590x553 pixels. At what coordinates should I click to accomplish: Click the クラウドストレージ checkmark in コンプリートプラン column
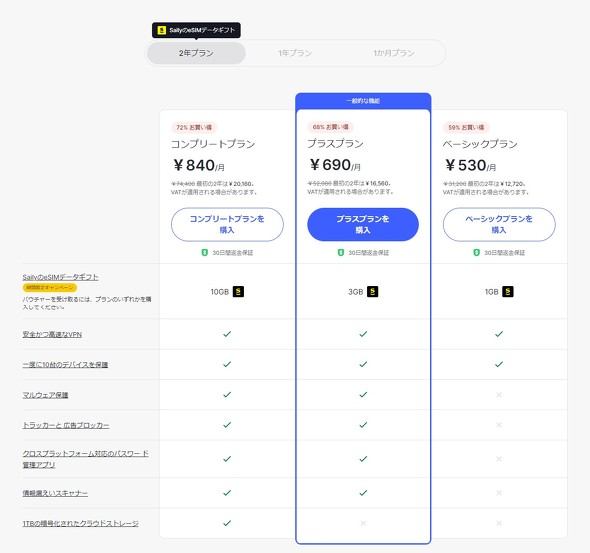(227, 523)
